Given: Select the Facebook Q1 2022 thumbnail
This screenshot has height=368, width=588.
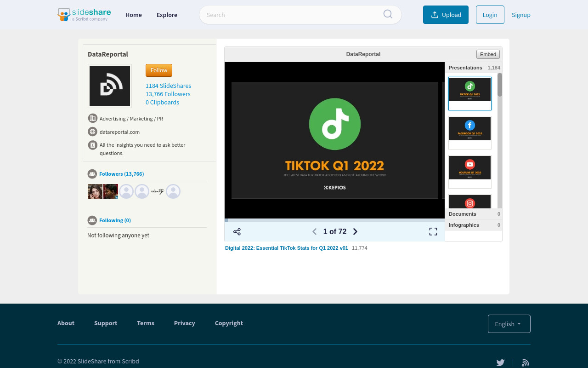Looking at the screenshot, I should click(470, 132).
